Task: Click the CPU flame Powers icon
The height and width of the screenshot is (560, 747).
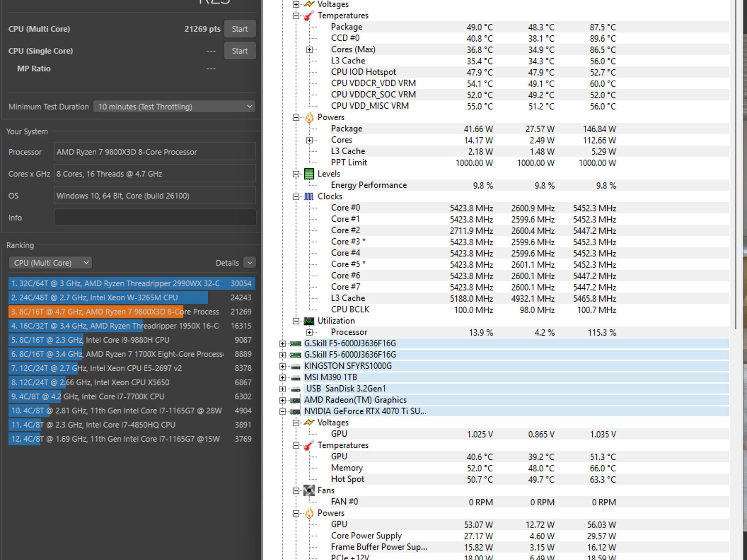Action: click(309, 117)
